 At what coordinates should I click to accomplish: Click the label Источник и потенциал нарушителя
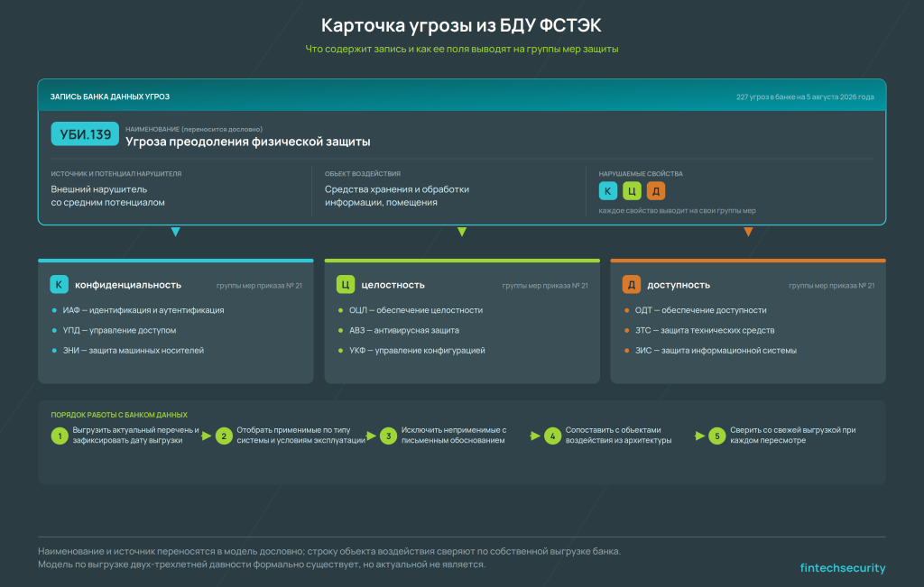pyautogui.click(x=116, y=174)
